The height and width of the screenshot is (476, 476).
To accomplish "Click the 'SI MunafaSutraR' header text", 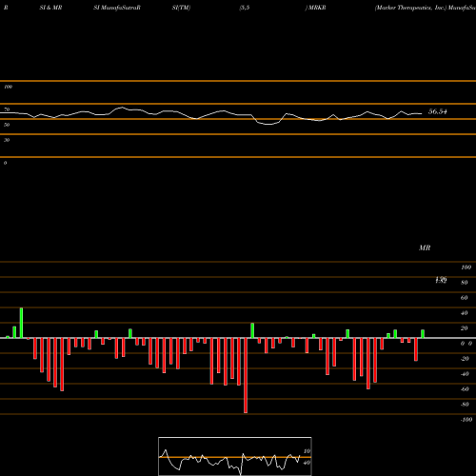I will (117, 8).
